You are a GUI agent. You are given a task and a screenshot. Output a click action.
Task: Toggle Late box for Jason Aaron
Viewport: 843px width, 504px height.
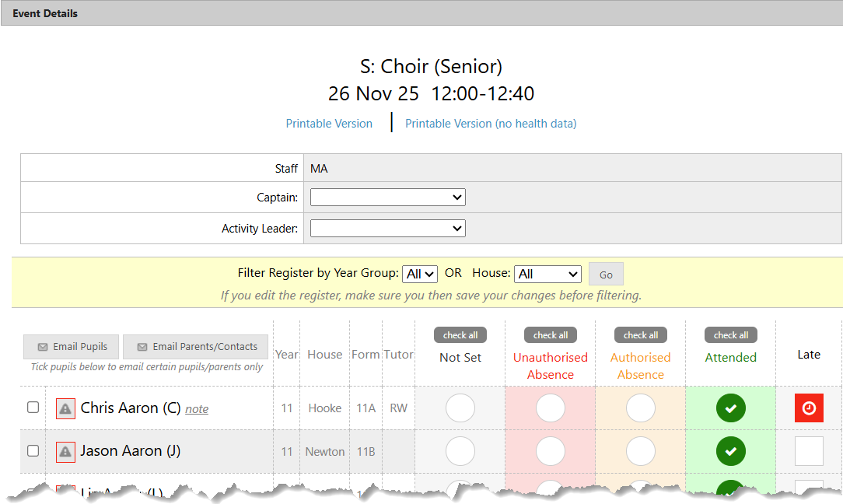[x=809, y=451]
